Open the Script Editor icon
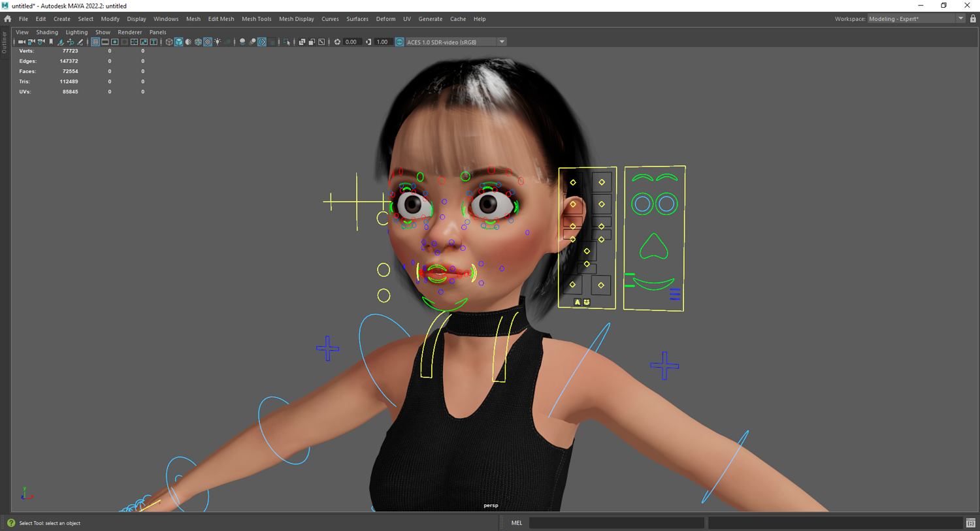This screenshot has width=980, height=531. pos(971,523)
